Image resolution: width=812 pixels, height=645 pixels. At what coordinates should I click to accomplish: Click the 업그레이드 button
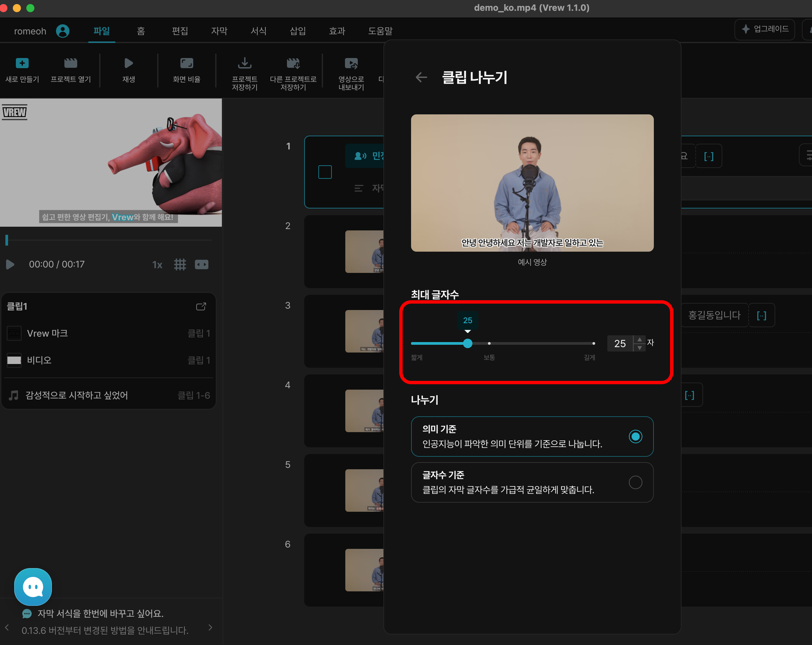click(x=764, y=29)
